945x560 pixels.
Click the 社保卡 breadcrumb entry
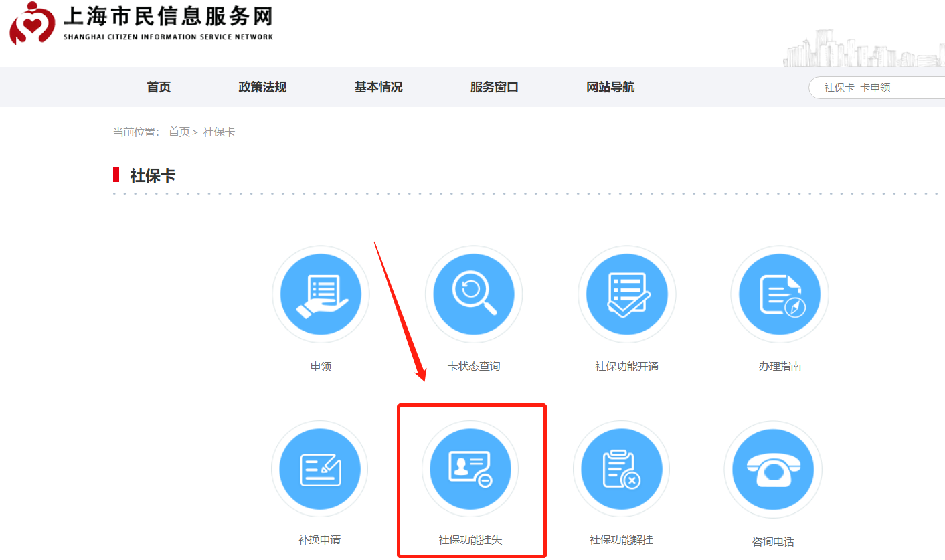tap(219, 132)
